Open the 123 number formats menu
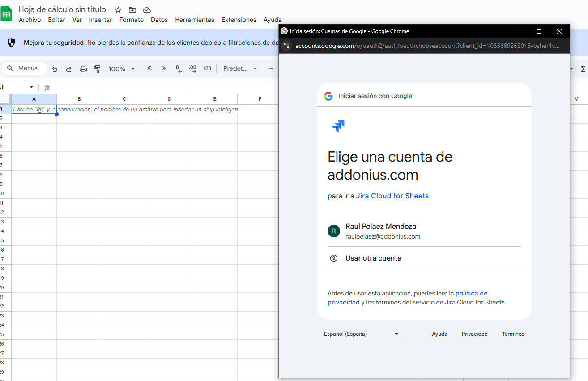The height and width of the screenshot is (381, 588). [207, 68]
